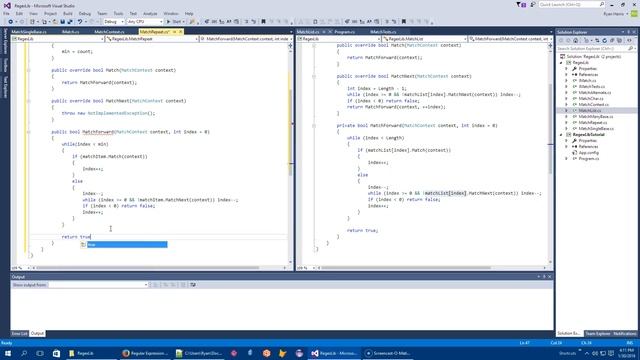Open the Debug configuration dropdown
The width and height of the screenshot is (640, 360).
[x=113, y=22]
